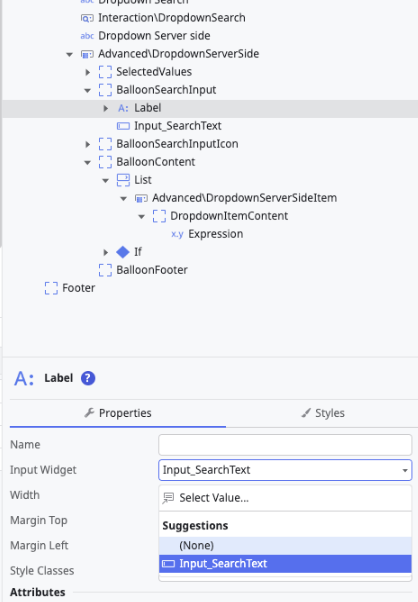
Task: Click the BalloonFooter placeholder icon
Action: click(x=105, y=270)
